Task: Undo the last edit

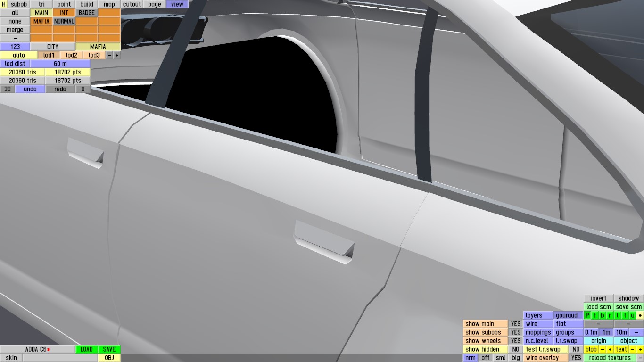Action: pyautogui.click(x=30, y=89)
